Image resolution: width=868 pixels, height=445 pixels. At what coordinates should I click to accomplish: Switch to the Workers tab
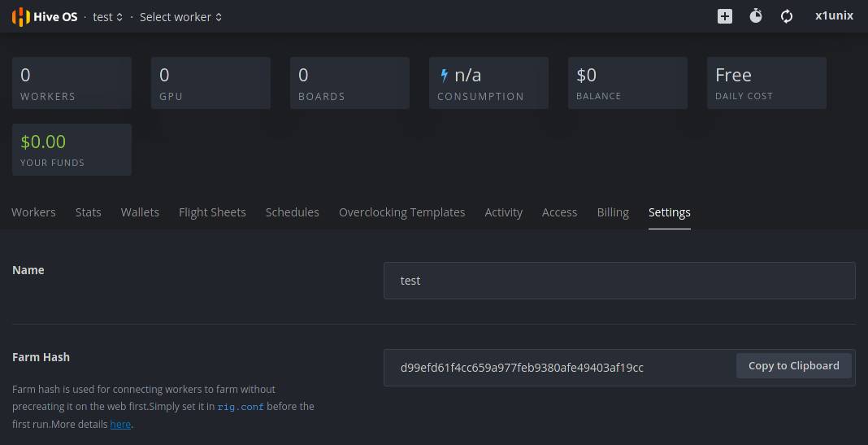point(33,212)
